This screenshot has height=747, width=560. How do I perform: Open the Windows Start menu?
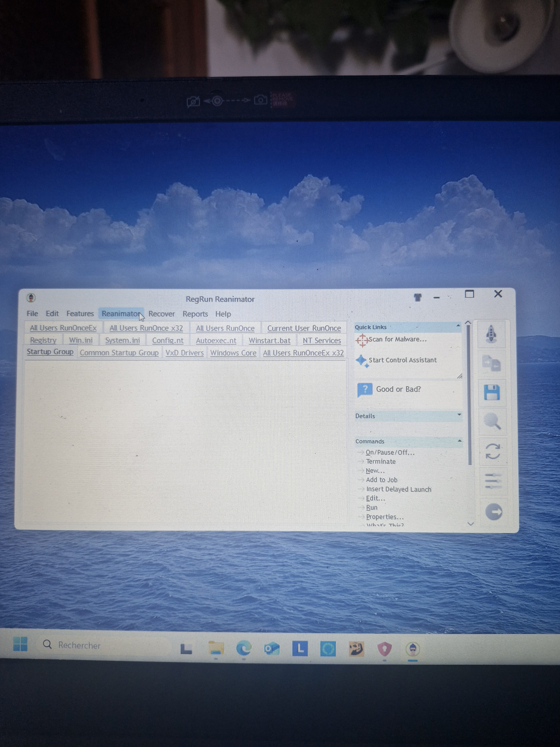(20, 644)
